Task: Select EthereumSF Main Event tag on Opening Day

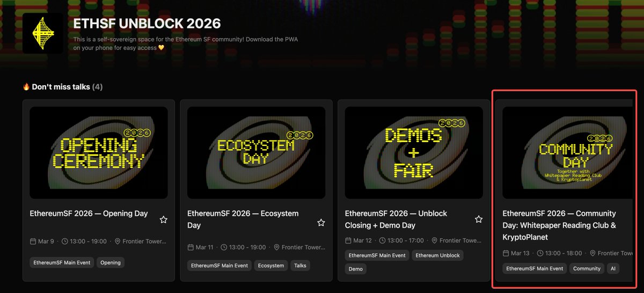Action: 62,263
